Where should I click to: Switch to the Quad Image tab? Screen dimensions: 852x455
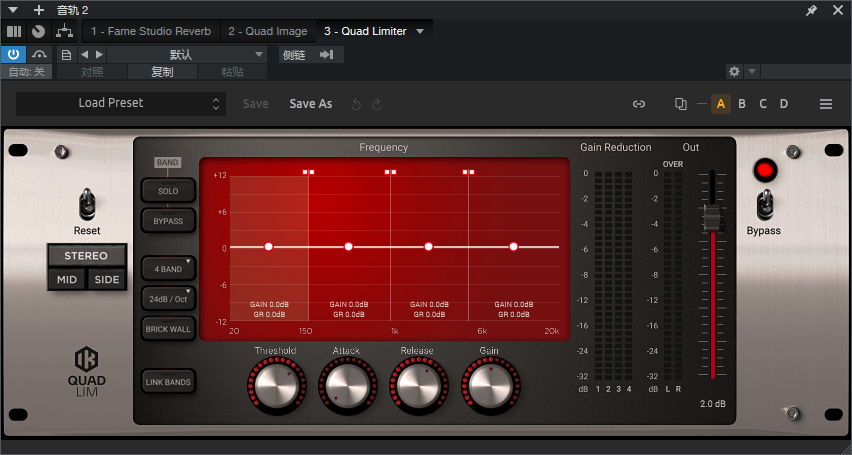point(268,32)
